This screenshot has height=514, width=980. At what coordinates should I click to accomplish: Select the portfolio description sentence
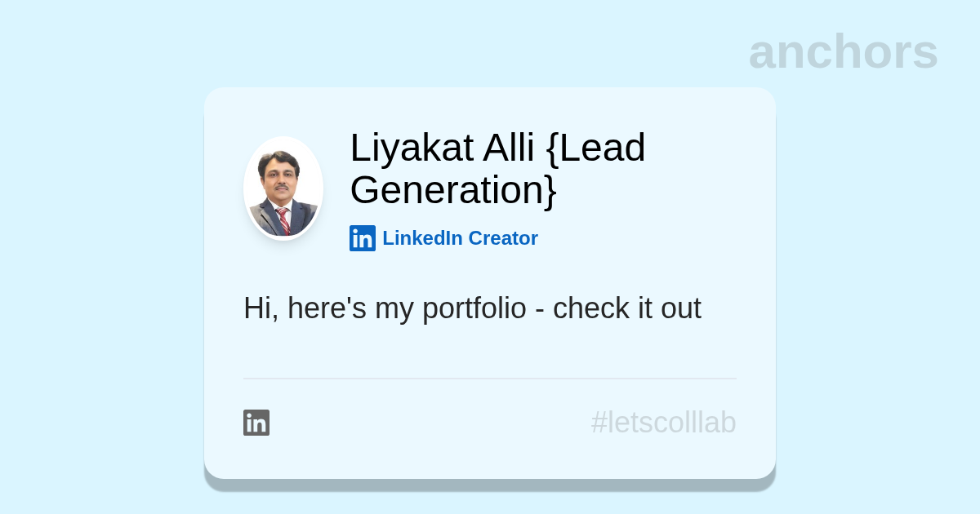[x=472, y=308]
